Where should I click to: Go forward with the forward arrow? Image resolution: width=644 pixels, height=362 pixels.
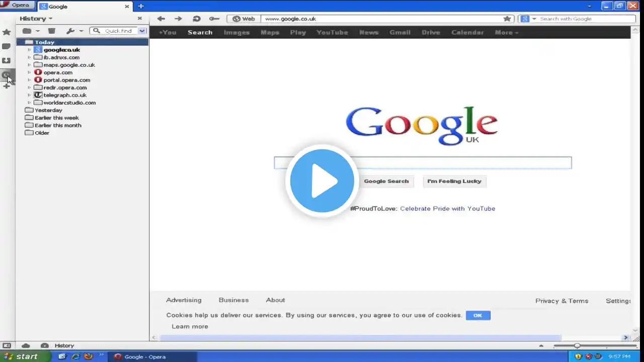[x=178, y=19]
